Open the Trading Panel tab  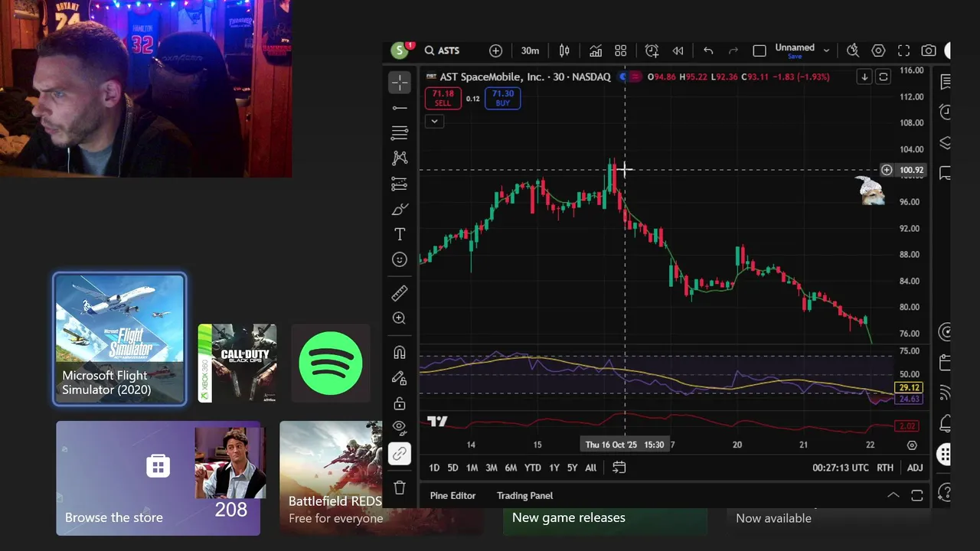tap(524, 496)
